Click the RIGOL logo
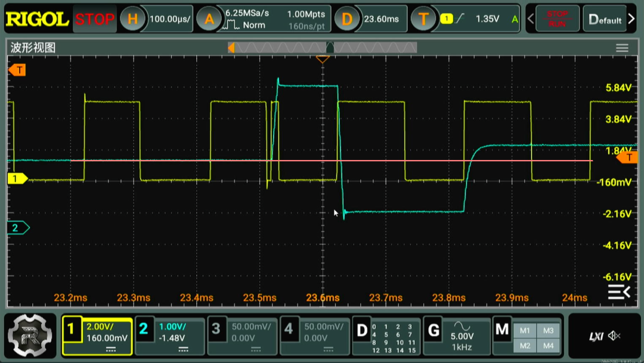The width and height of the screenshot is (644, 363). tap(37, 19)
